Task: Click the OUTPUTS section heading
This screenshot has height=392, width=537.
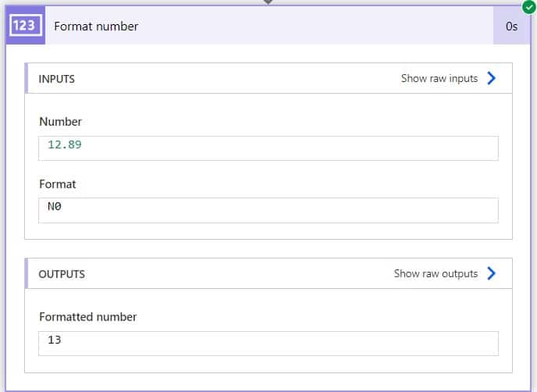Action: (x=62, y=274)
